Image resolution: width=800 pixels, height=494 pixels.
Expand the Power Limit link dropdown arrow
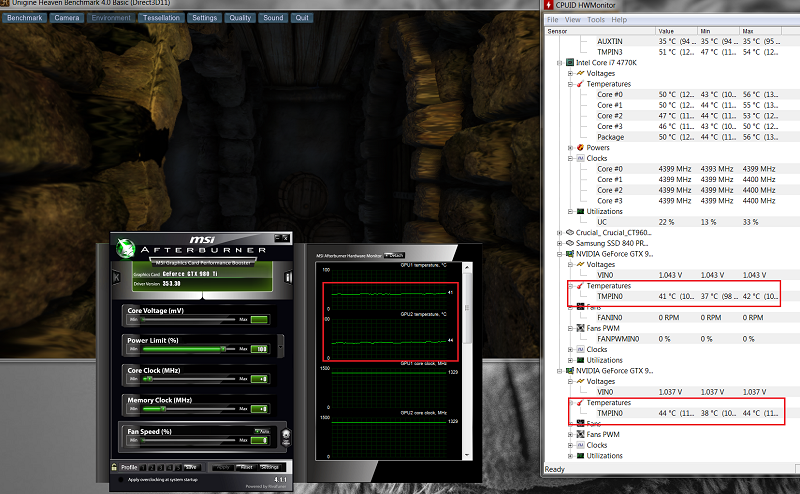[281, 346]
